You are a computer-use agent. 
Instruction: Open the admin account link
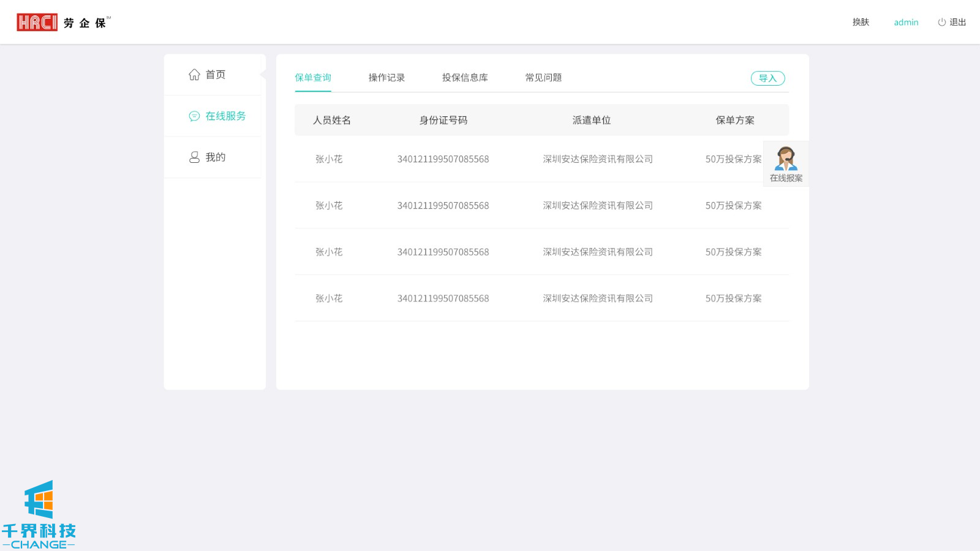click(x=906, y=23)
